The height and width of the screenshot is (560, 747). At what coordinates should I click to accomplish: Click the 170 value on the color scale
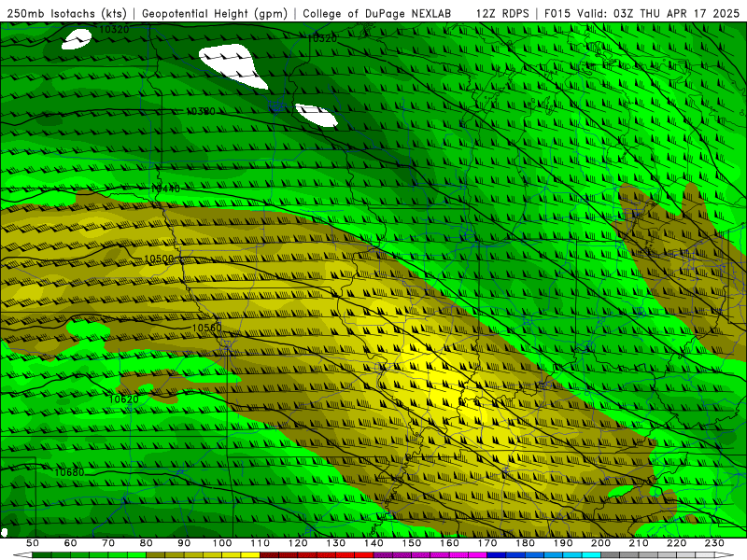tap(487, 543)
